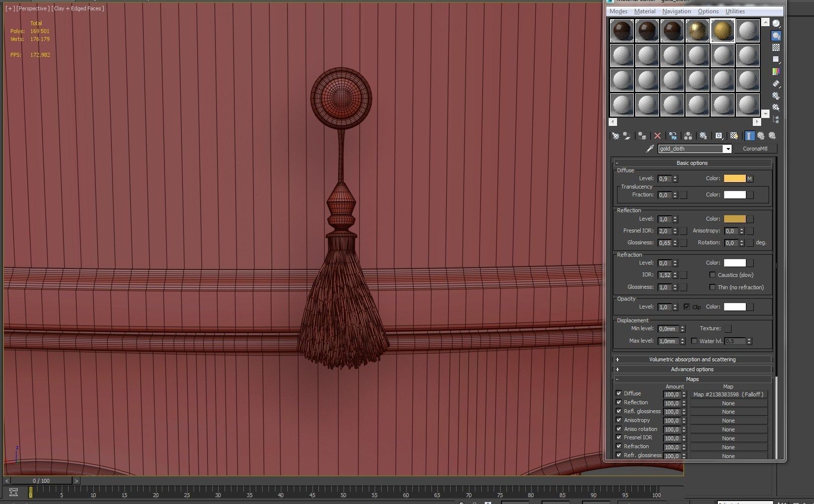814x504 pixels.
Task: Click the Go to Parent icon
Action: pos(761,136)
